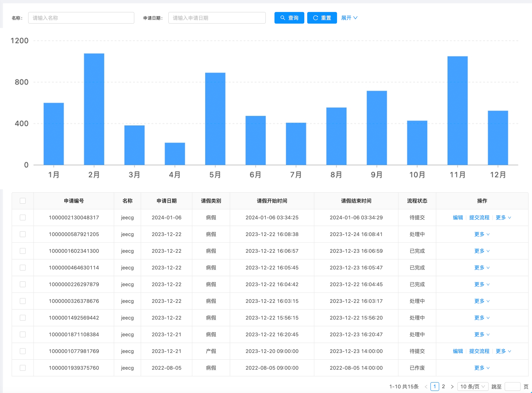
Task: Click 编辑 link on the first row
Action: 457,218
